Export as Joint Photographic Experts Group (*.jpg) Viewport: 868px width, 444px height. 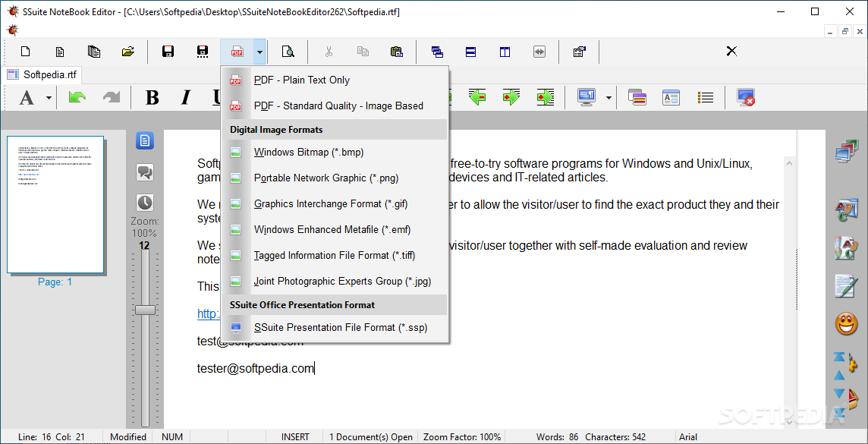(335, 282)
